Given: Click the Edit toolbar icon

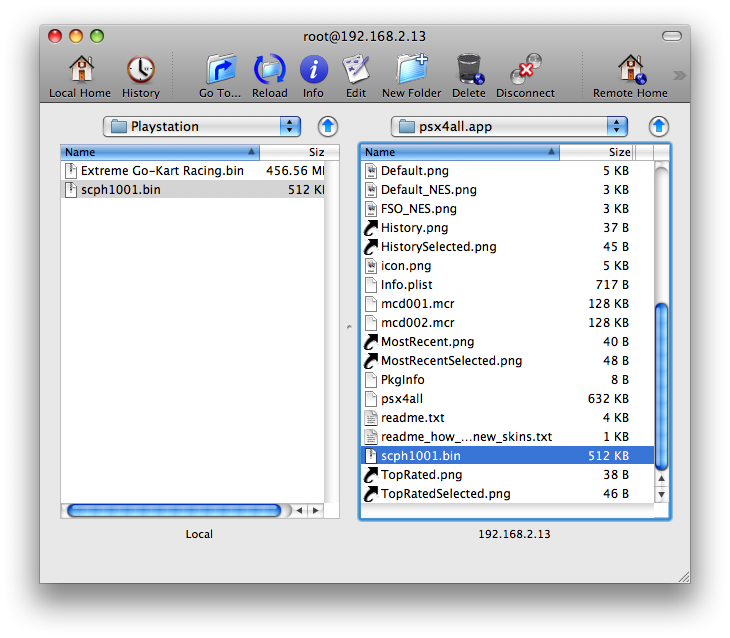Looking at the screenshot, I should coord(356,70).
